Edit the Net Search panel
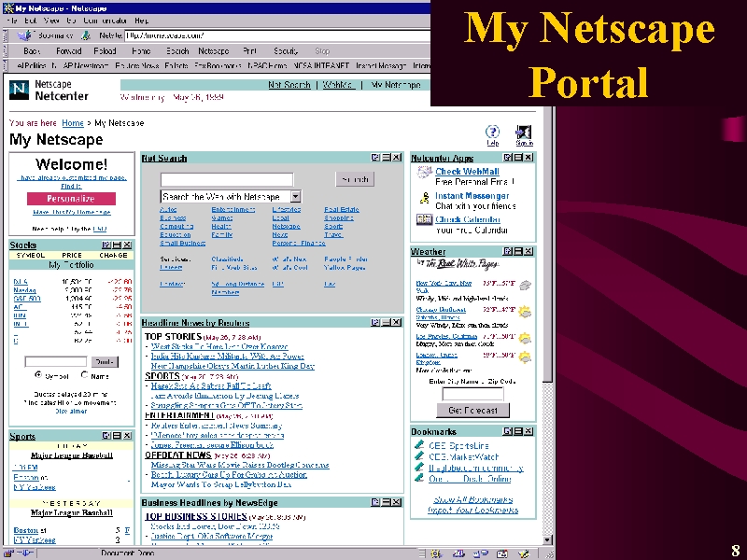The height and width of the screenshot is (560, 747). [x=375, y=157]
